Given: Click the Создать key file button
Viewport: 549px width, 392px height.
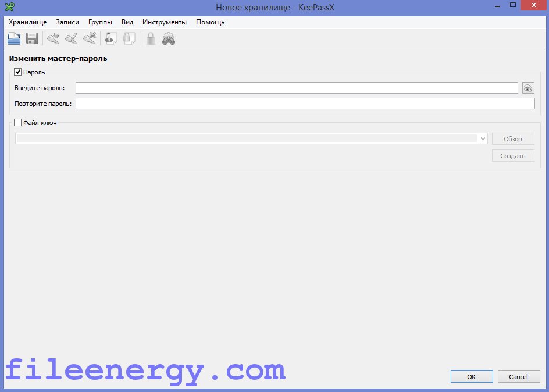Looking at the screenshot, I should pos(513,156).
